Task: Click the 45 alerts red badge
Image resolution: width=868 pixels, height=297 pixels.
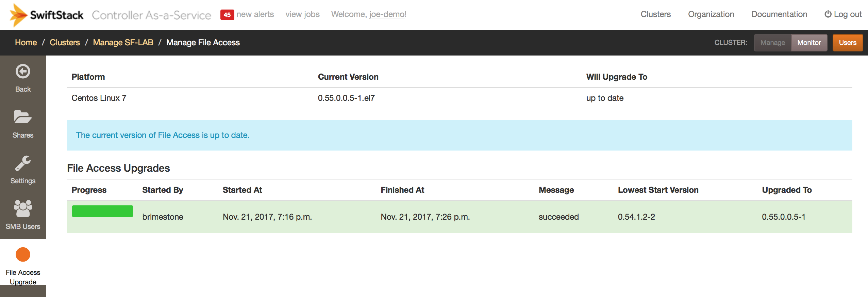Action: (227, 15)
